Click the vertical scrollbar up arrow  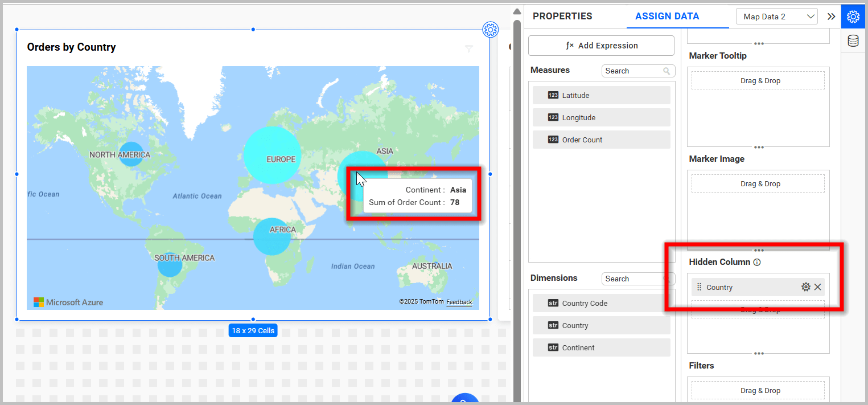(x=517, y=11)
